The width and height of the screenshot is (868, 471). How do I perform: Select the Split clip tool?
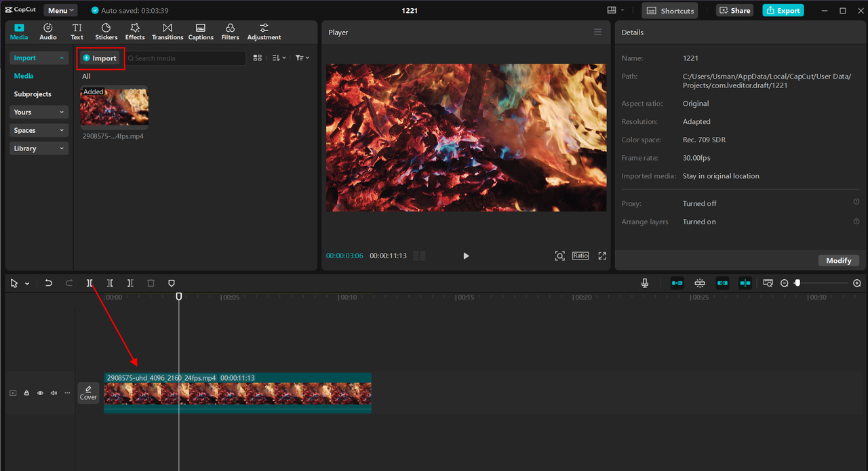[x=90, y=283]
